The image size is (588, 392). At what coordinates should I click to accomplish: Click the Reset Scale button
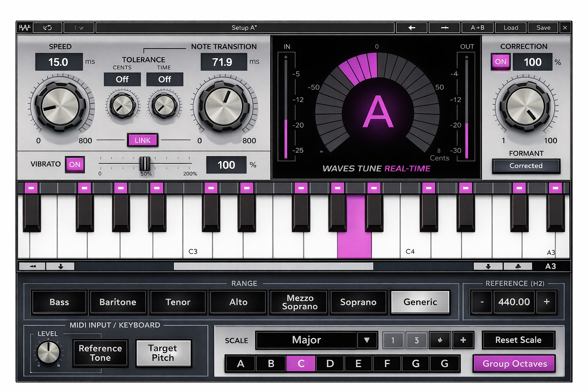coord(518,340)
